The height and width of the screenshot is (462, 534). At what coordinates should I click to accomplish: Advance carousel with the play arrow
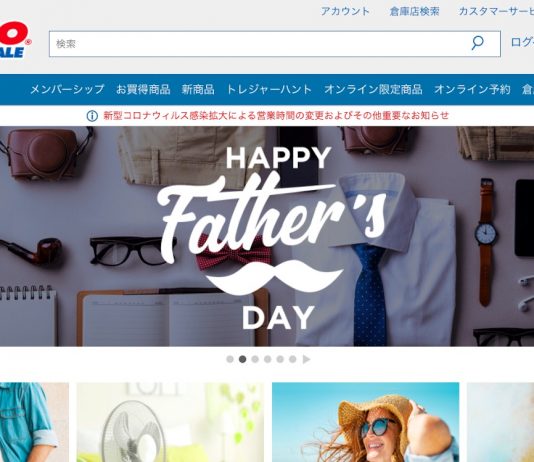[306, 359]
